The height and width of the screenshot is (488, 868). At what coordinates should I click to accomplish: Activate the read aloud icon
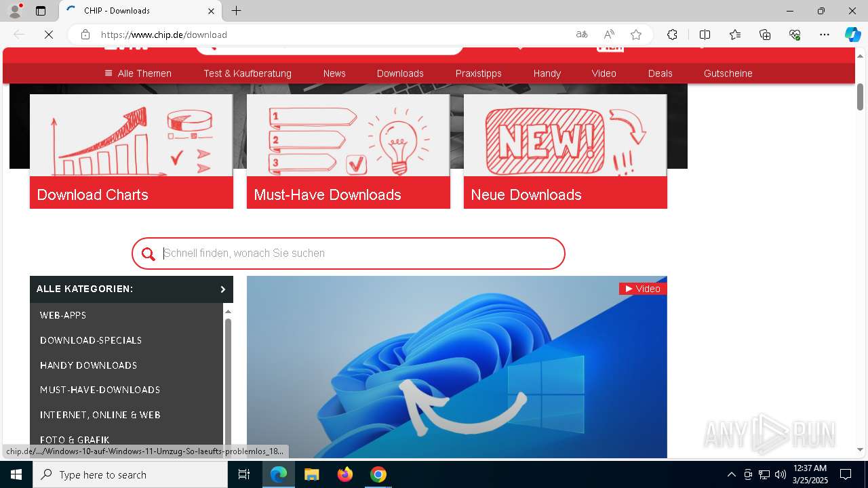[x=609, y=35]
